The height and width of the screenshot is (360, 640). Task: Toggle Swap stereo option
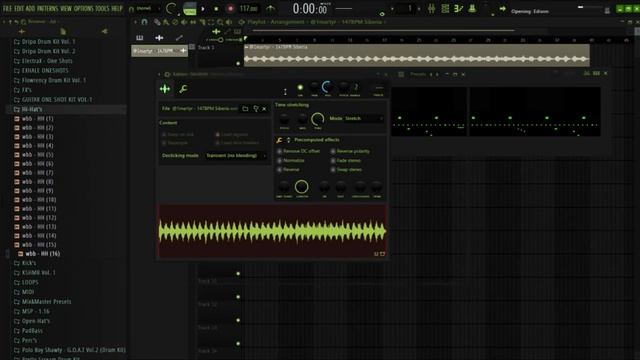(x=346, y=169)
